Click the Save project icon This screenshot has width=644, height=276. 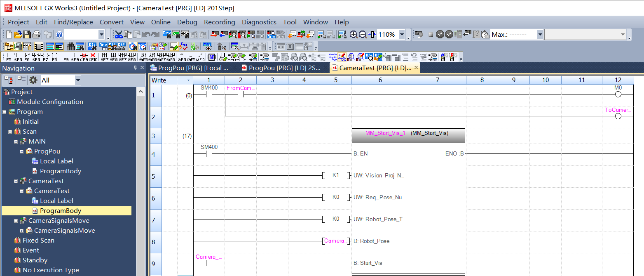(27, 35)
